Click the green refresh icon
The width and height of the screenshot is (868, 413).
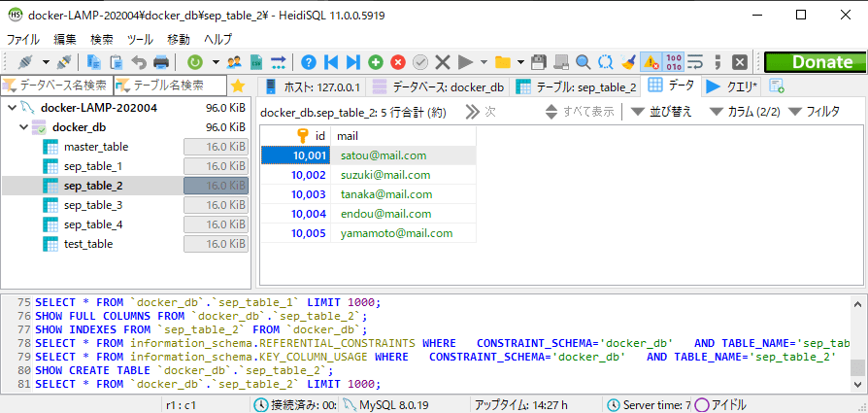pos(195,62)
